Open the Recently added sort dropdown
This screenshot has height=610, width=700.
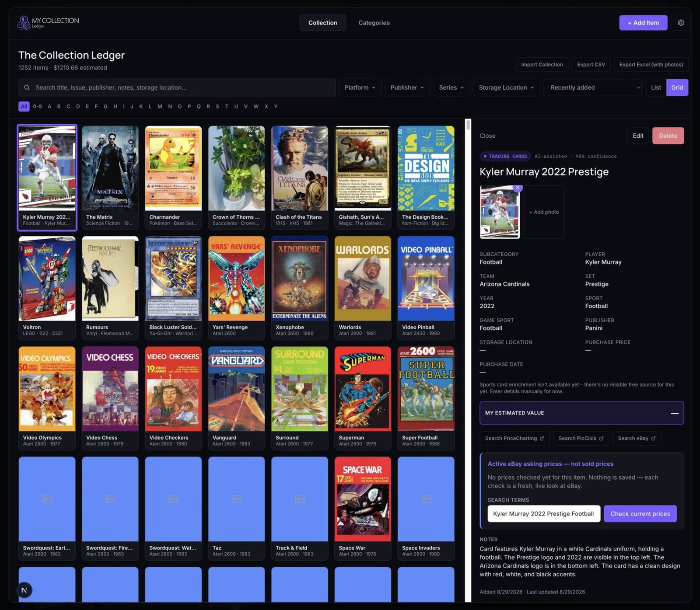click(x=593, y=87)
